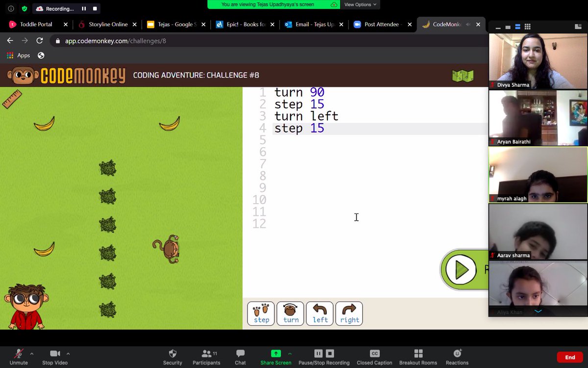The image size is (588, 368).
Task: Open Participants panel
Action: [x=206, y=357]
